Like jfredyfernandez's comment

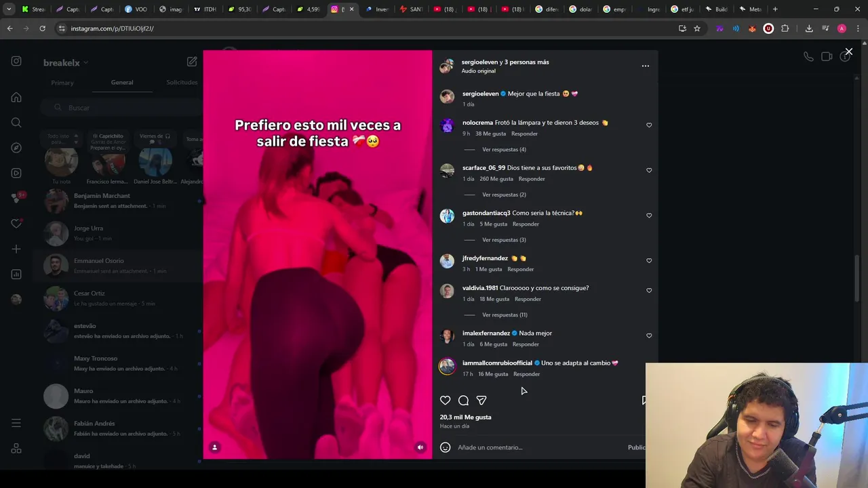tap(649, 261)
